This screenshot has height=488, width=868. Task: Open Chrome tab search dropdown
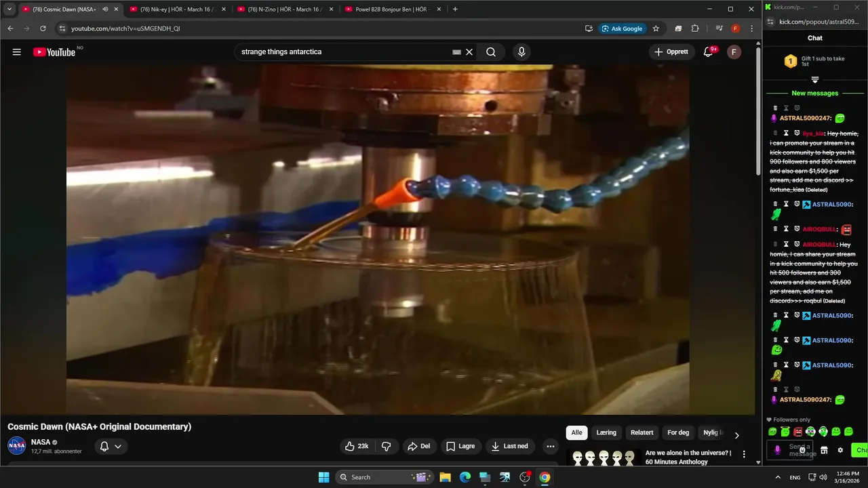click(9, 9)
